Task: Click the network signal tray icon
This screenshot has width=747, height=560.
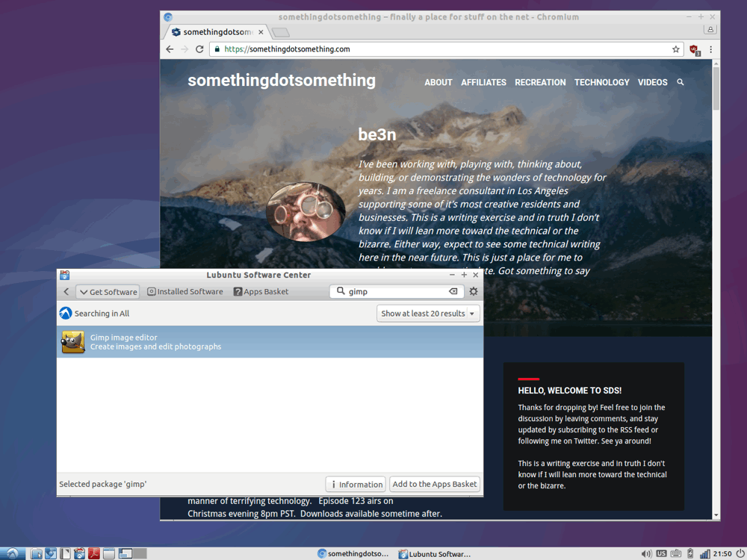Action: (704, 554)
